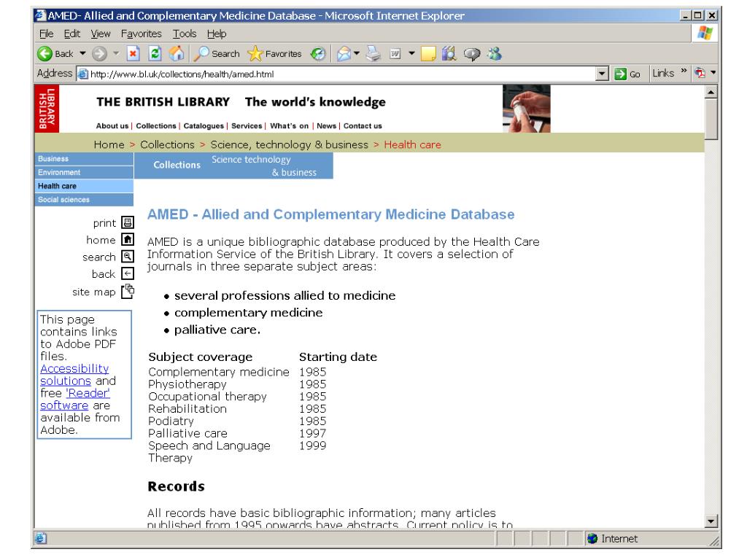Open the File menu
This screenshot has width=747, height=560.
pyautogui.click(x=46, y=34)
